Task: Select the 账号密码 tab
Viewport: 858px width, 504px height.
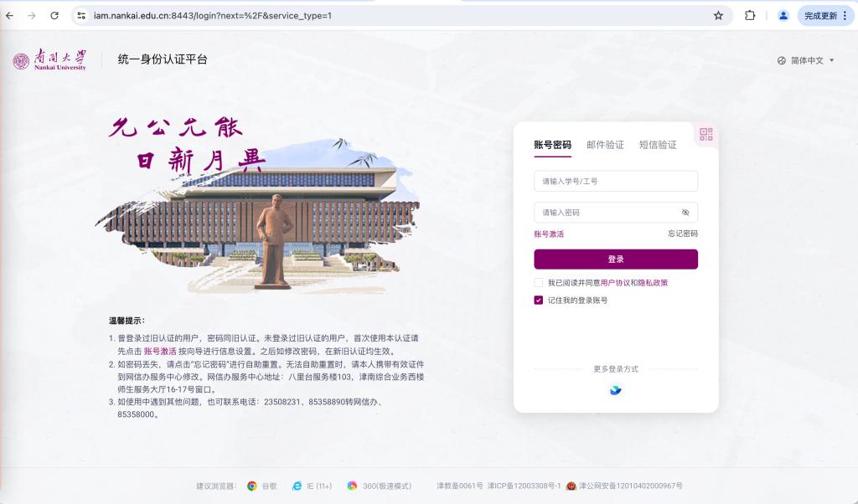Action: (x=553, y=145)
